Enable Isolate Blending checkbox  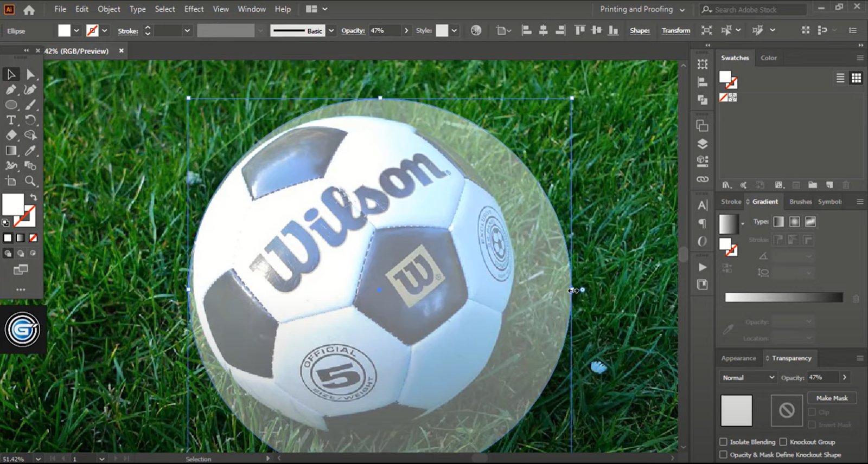[x=723, y=442]
